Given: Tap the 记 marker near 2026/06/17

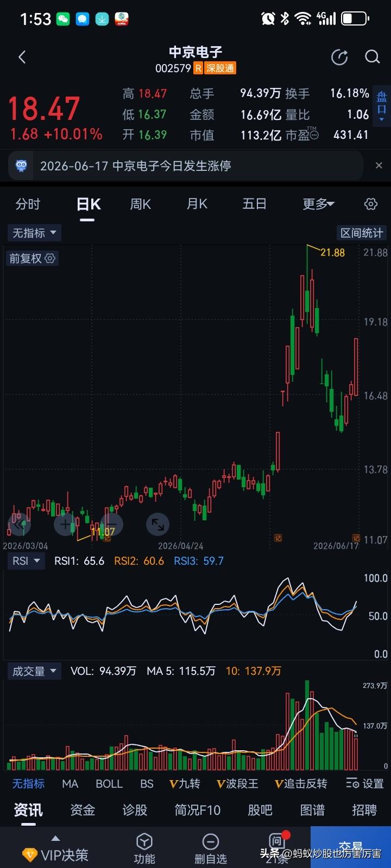Looking at the screenshot, I should [356, 538].
